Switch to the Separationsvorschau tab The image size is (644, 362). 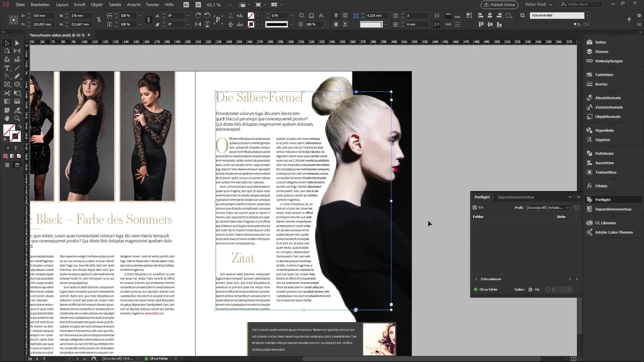click(516, 197)
